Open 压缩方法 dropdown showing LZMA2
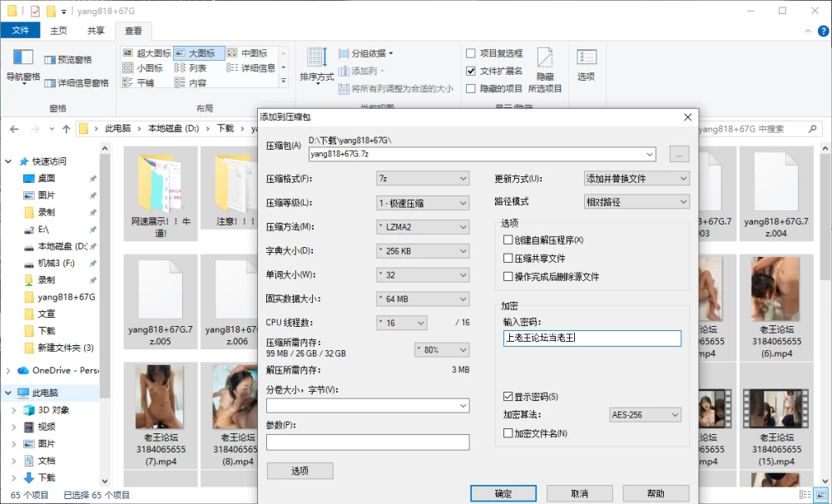Viewport: 832px width, 504px height. pos(423,227)
